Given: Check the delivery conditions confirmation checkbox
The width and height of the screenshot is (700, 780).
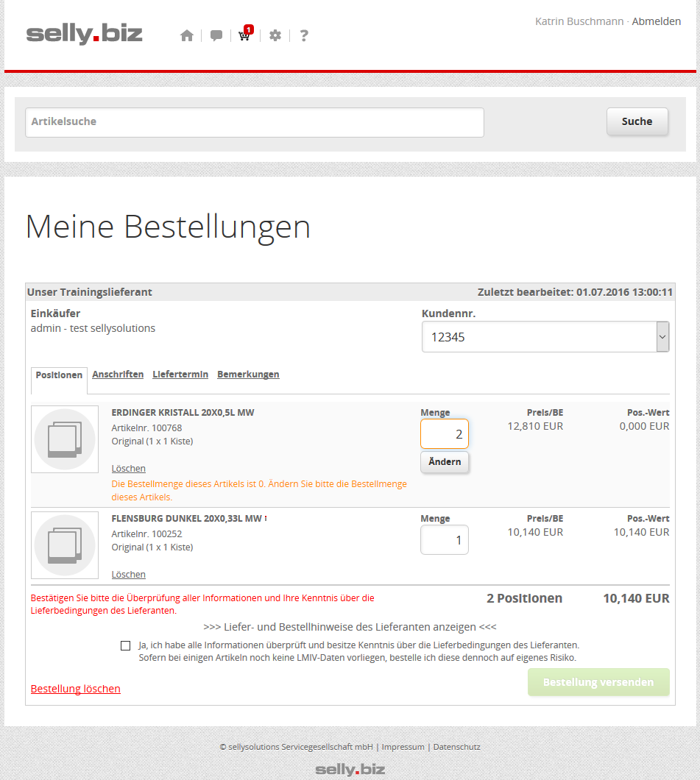Looking at the screenshot, I should pos(126,645).
